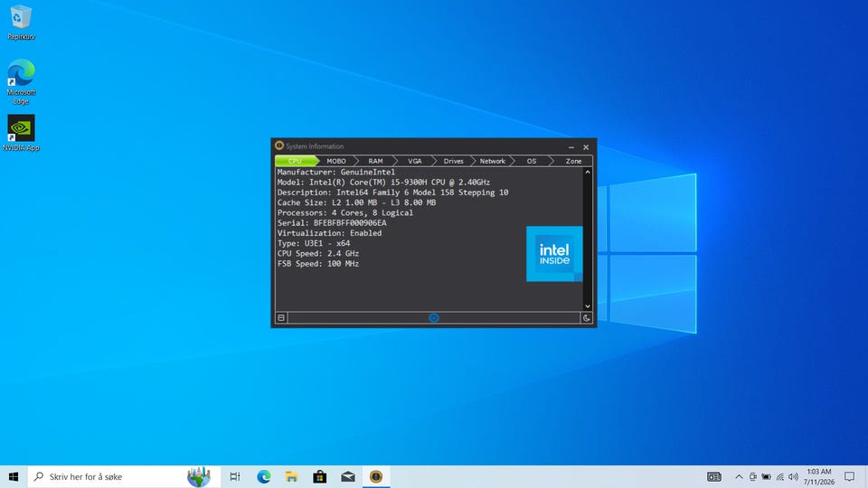This screenshot has height=488, width=868.
Task: Toggle dark mode with the moon icon
Action: 586,318
